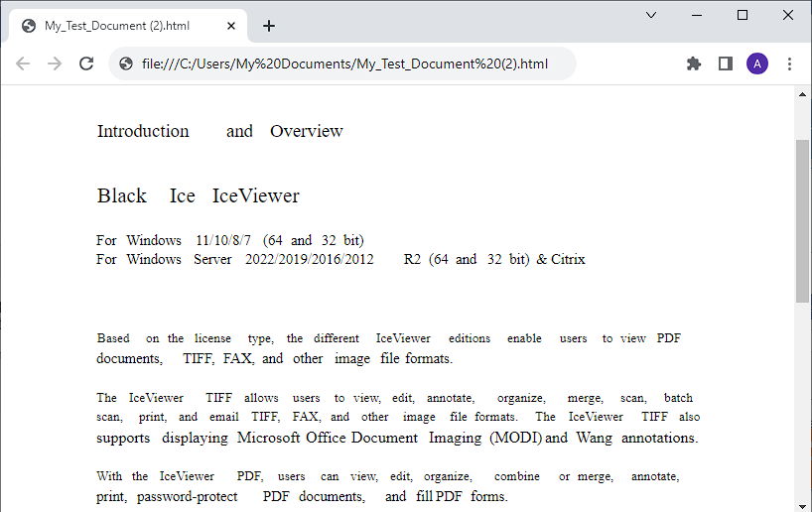Maximize the browser window
Viewport: 812px width, 512px height.
(743, 15)
